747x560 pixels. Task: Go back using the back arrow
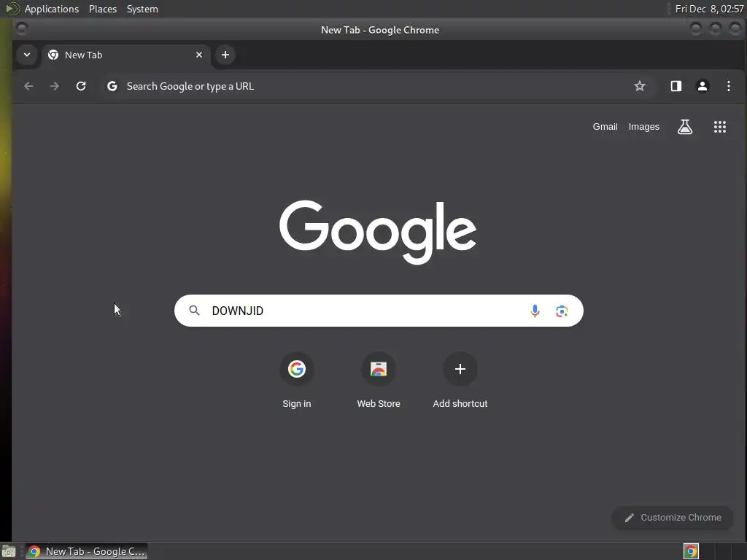28,86
